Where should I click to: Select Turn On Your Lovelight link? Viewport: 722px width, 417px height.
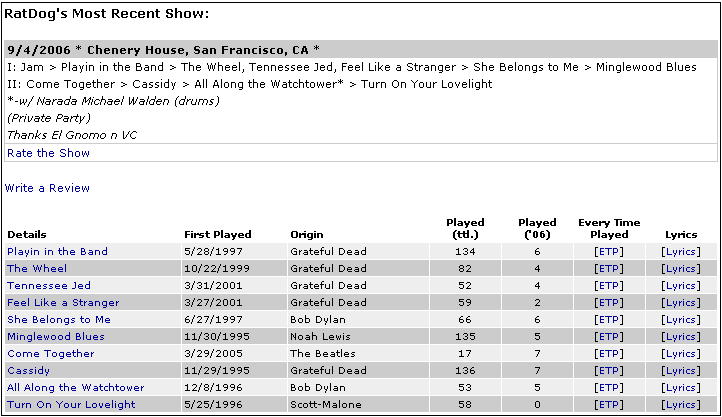tap(71, 405)
